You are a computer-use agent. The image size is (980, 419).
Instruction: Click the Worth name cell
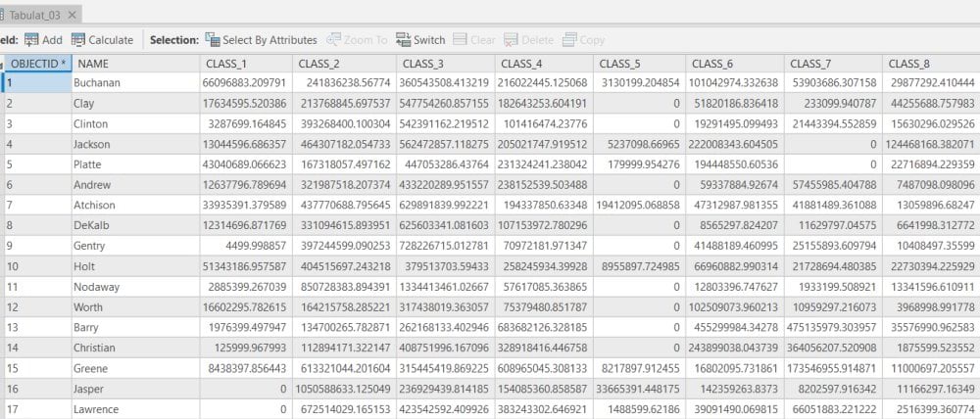(x=137, y=307)
